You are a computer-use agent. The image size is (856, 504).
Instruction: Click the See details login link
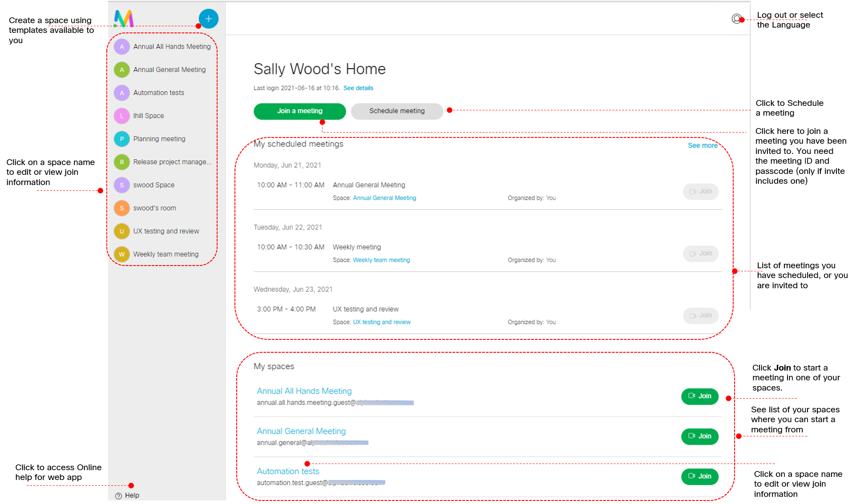coord(359,88)
